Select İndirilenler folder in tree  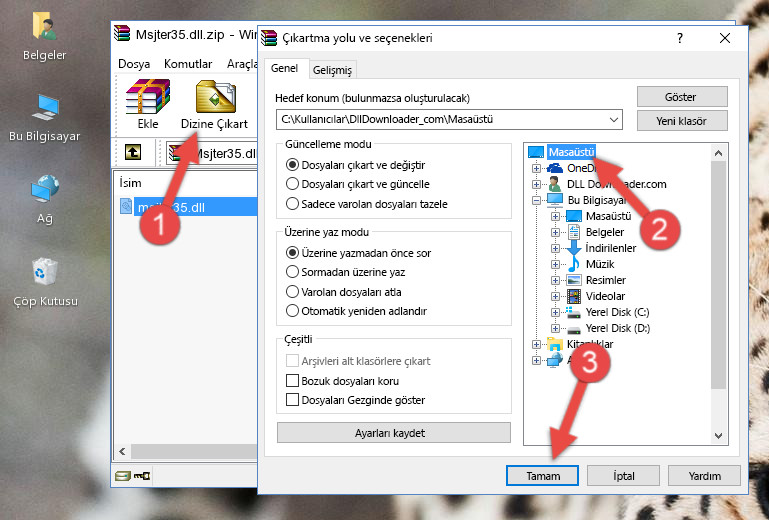[x=611, y=248]
